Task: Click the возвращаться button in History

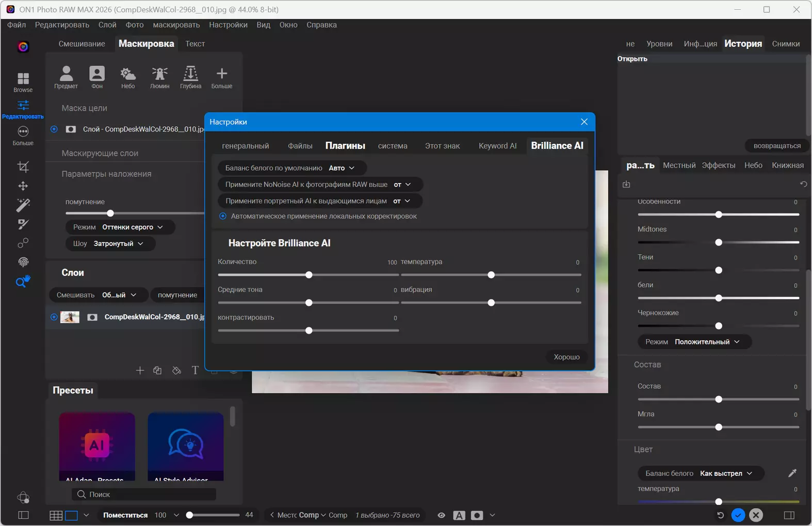Action: click(x=776, y=146)
